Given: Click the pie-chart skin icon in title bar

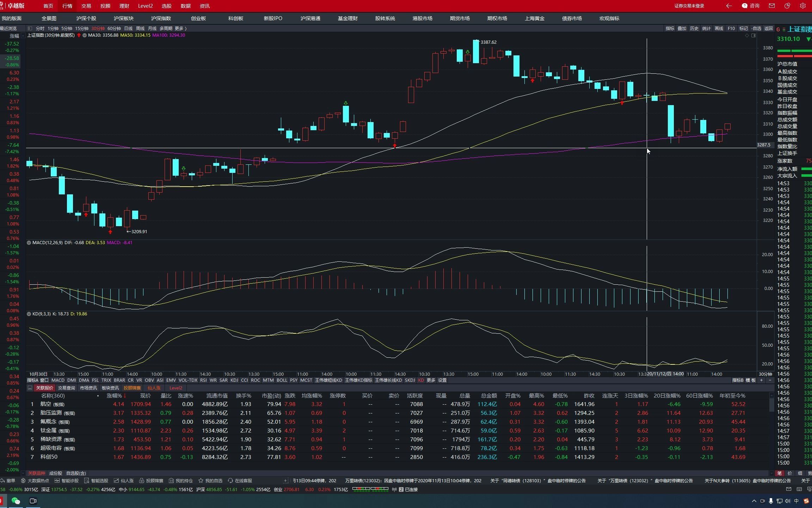Looking at the screenshot, I should [787, 6].
